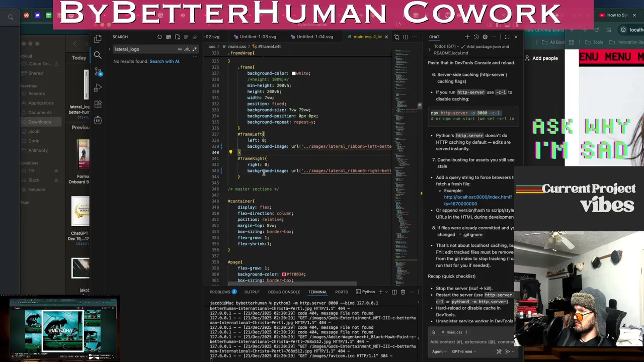The width and height of the screenshot is (644, 362).
Task: Open new search editor icon
Action: (177, 37)
